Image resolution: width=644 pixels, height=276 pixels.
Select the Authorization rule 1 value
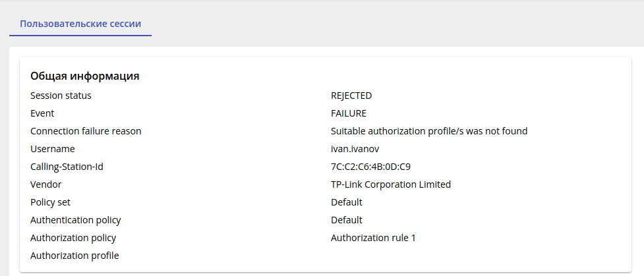tap(373, 238)
